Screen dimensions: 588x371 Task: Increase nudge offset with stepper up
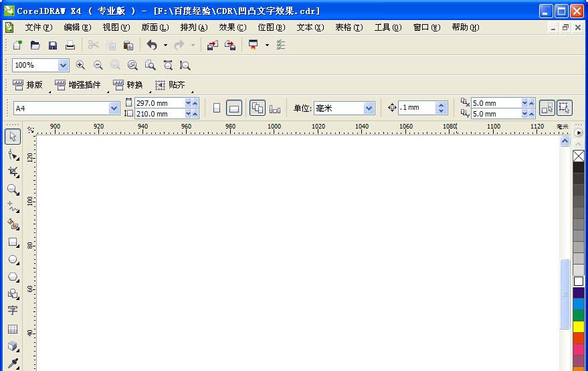click(x=441, y=104)
